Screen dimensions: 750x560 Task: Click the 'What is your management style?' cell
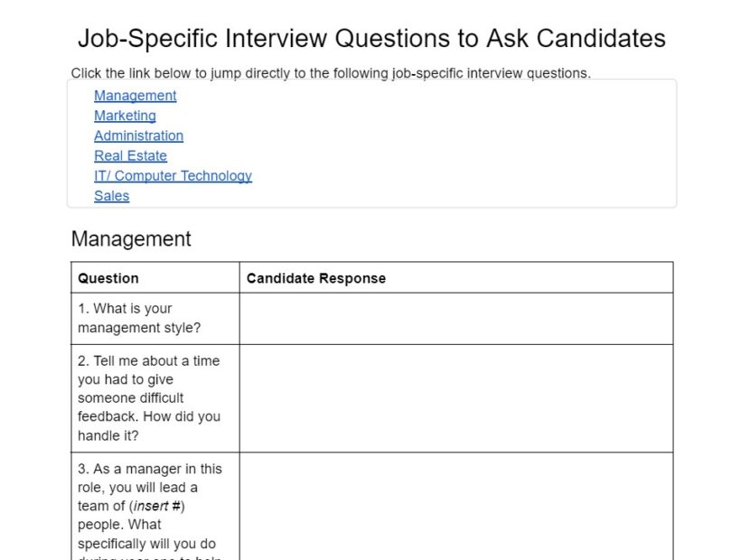(155, 319)
